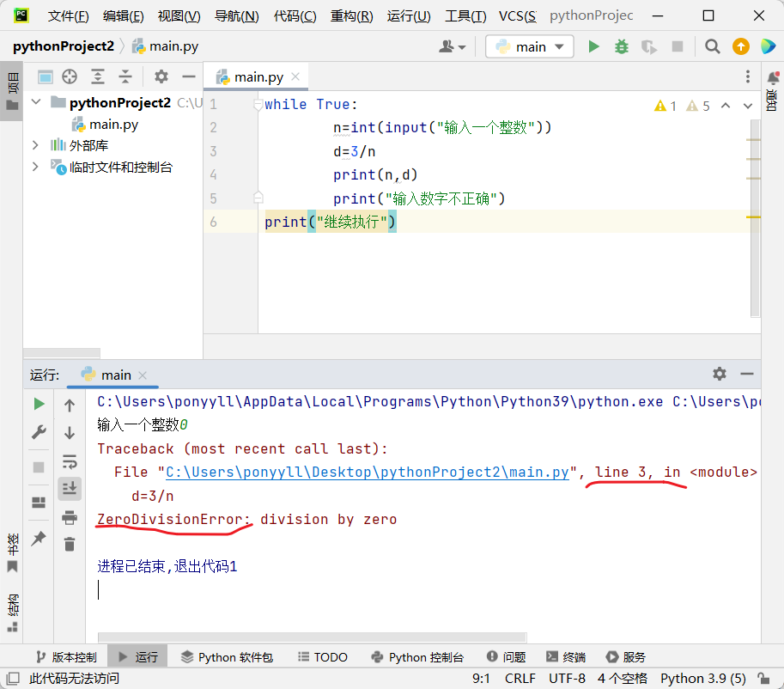This screenshot has height=689, width=784.
Task: Clear run output with trash icon
Action: pos(70,544)
